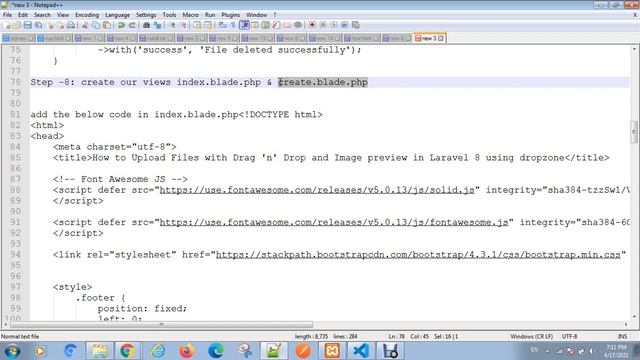Open the fontawesome solid.js link
Image resolution: width=640 pixels, height=360 pixels.
coord(317,190)
